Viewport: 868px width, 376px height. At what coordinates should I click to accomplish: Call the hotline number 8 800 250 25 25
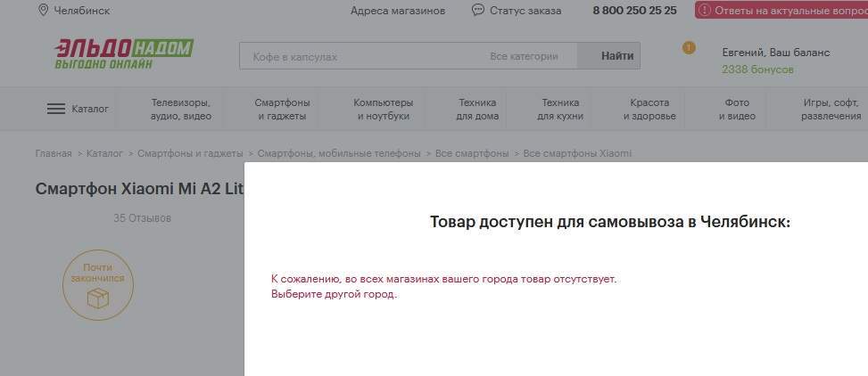click(x=634, y=11)
